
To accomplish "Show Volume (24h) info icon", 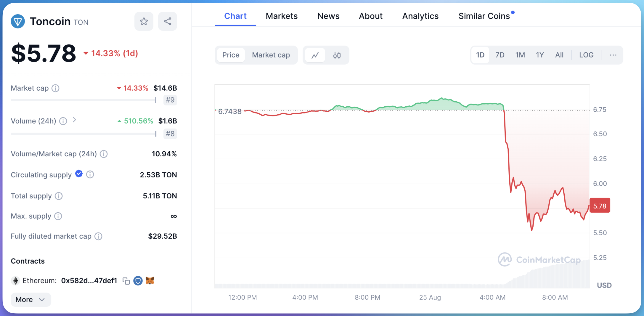I will (63, 121).
